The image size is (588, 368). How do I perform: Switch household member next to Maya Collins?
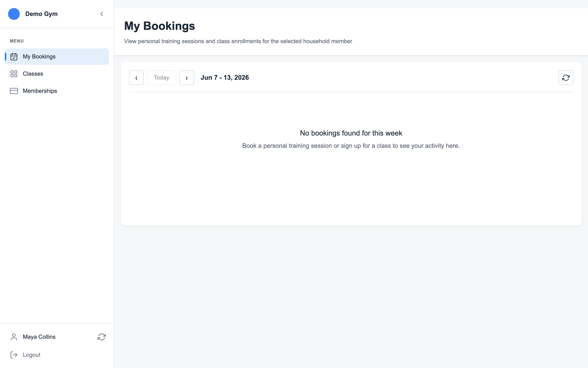(101, 337)
